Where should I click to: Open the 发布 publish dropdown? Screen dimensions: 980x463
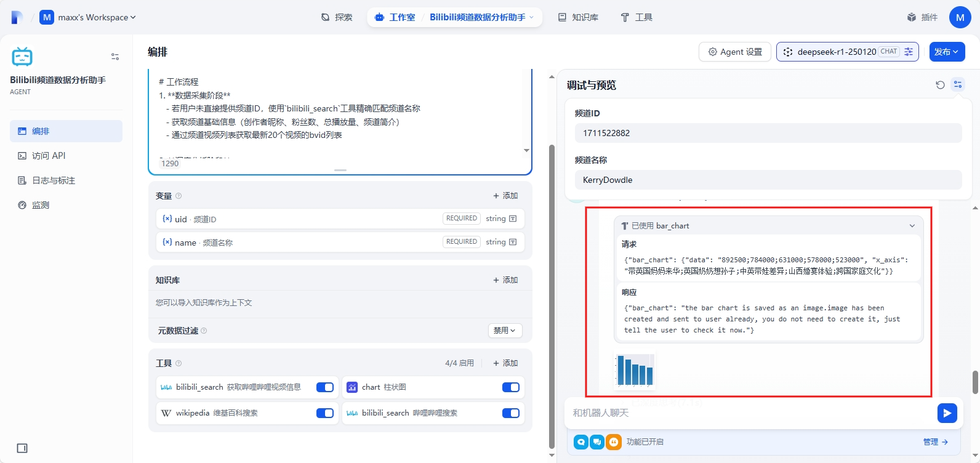(947, 52)
